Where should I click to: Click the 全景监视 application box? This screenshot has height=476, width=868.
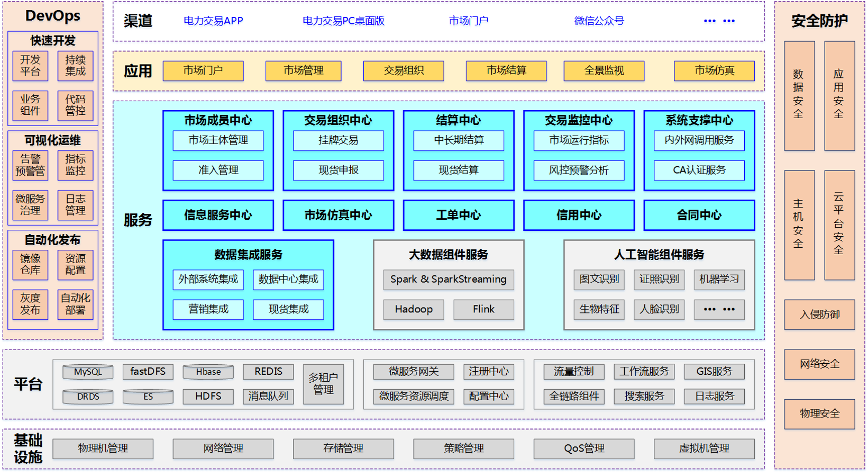(x=604, y=70)
